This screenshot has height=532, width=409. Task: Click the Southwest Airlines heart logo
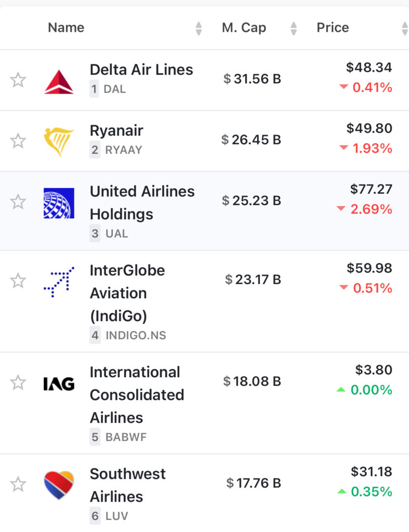tap(59, 485)
